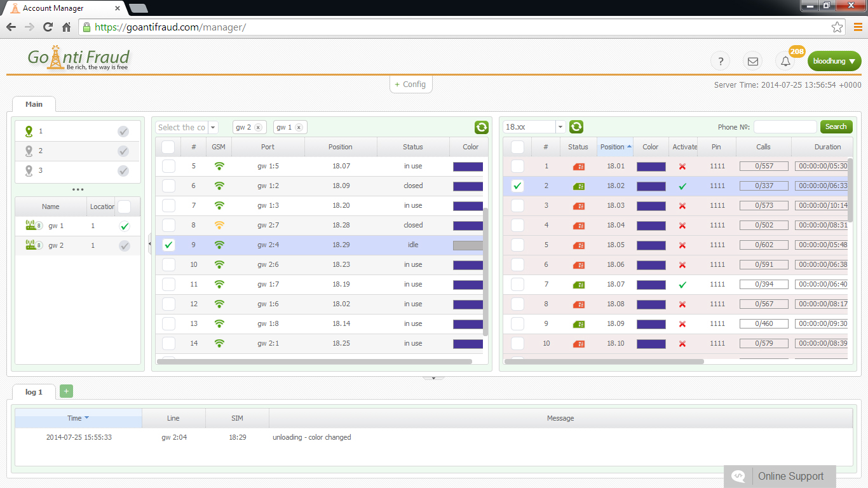Click the green SIM status icon in row 7
The image size is (868, 488).
[578, 285]
